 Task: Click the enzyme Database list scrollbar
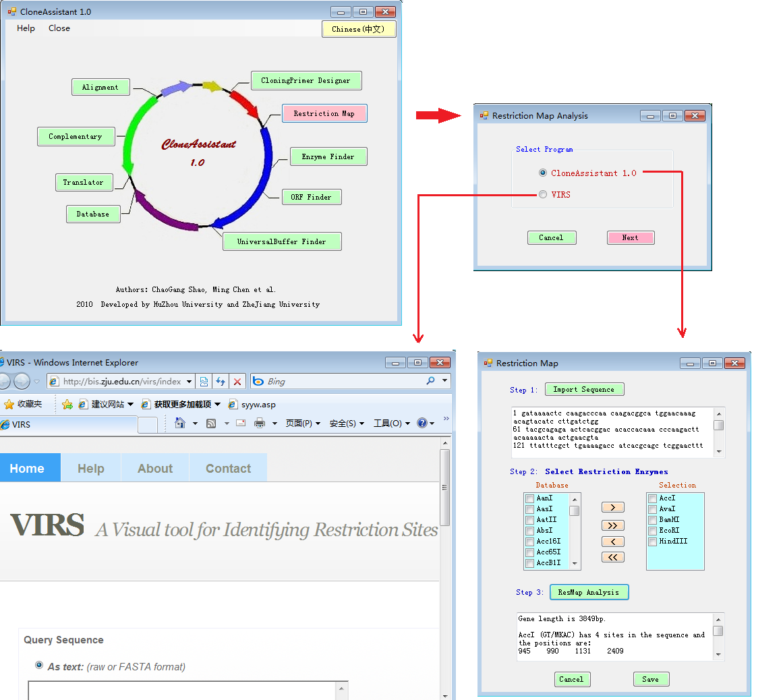(575, 530)
